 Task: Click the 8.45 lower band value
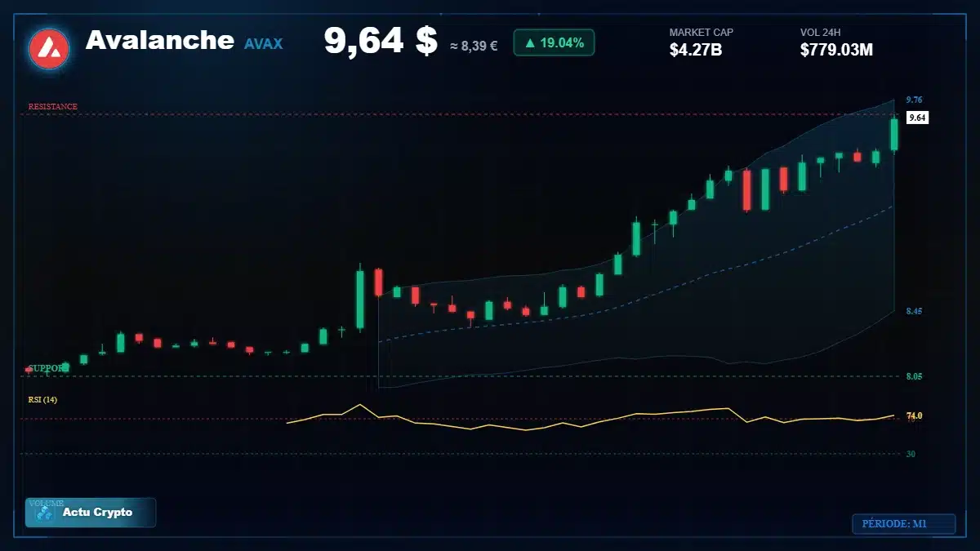tap(914, 312)
